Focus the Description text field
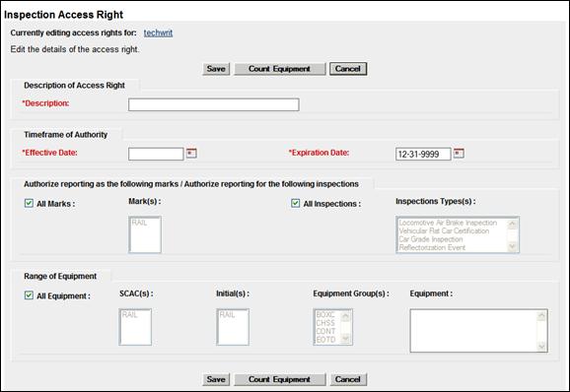The width and height of the screenshot is (570, 392). (214, 104)
